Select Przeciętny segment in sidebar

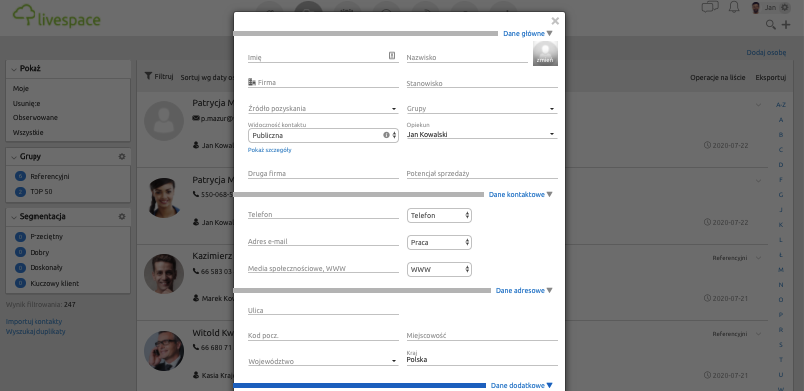[47, 237]
